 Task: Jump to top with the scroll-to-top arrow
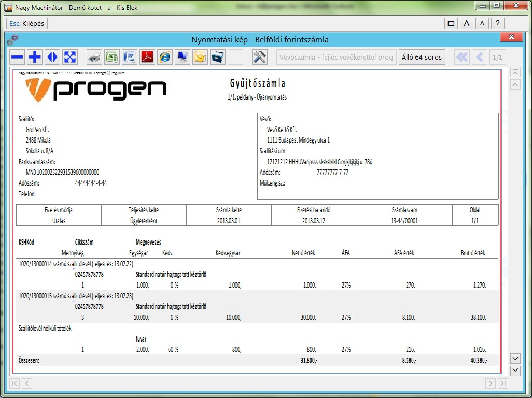pos(515,72)
